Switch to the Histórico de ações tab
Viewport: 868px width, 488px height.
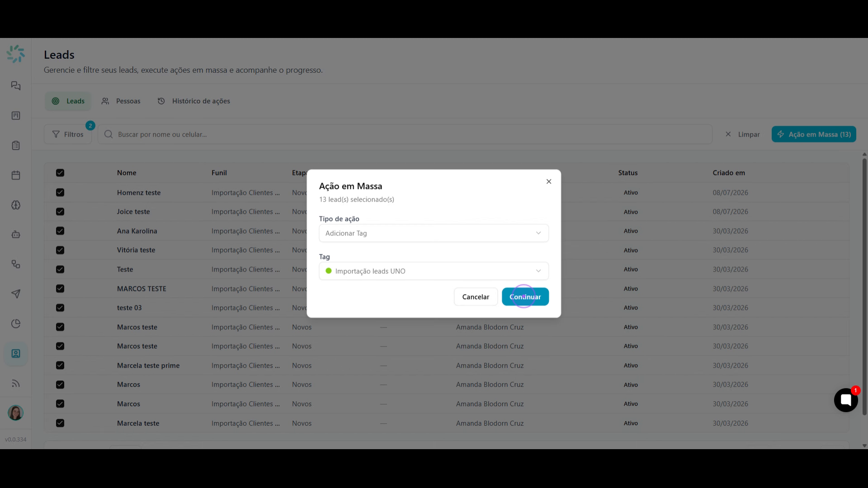tap(193, 101)
